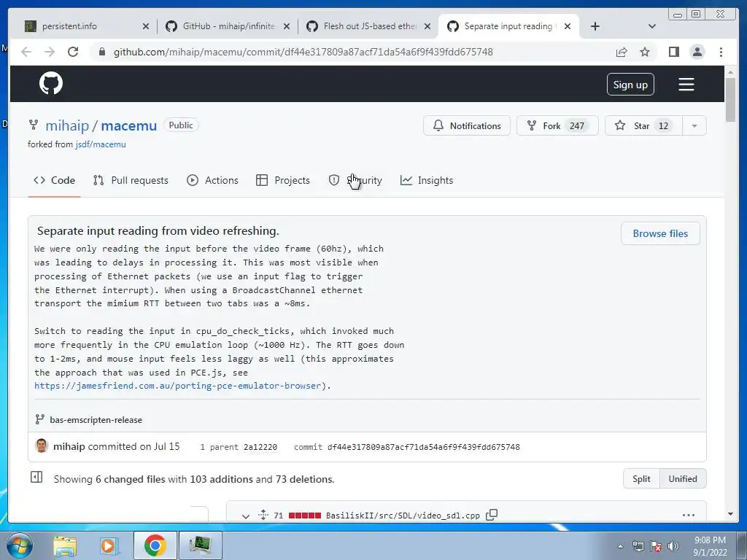The image size is (747, 560).
Task: Click page scrollbar up arrow
Action: pyautogui.click(x=730, y=72)
